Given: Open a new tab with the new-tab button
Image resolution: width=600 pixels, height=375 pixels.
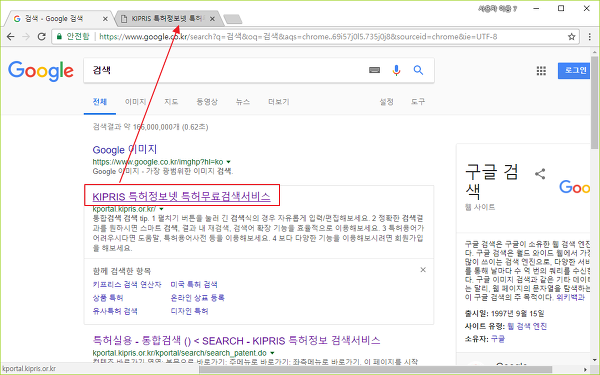Looking at the screenshot, I should pyautogui.click(x=232, y=19).
